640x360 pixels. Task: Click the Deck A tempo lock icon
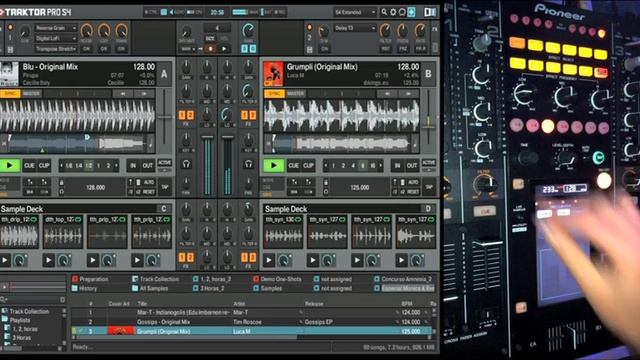click(x=61, y=182)
